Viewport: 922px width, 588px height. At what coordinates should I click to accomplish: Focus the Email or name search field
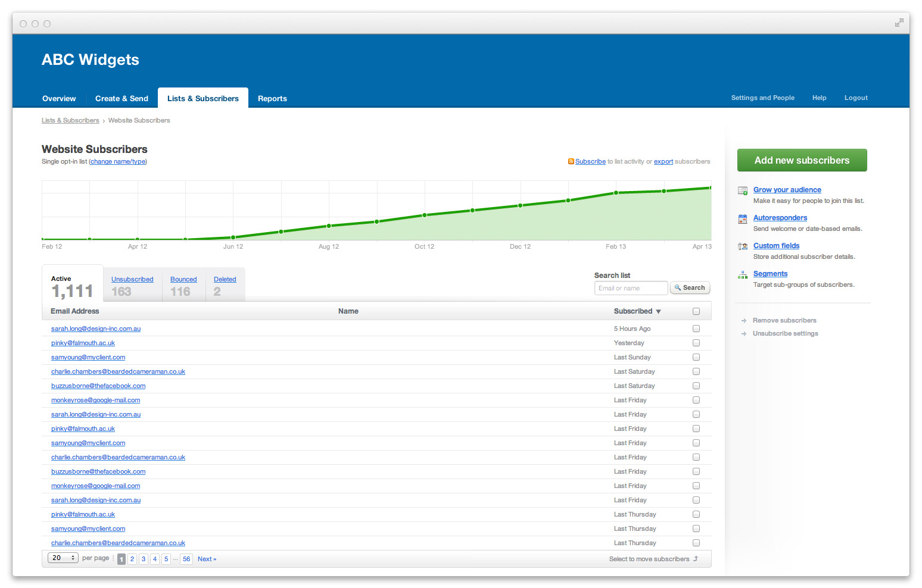pos(631,288)
